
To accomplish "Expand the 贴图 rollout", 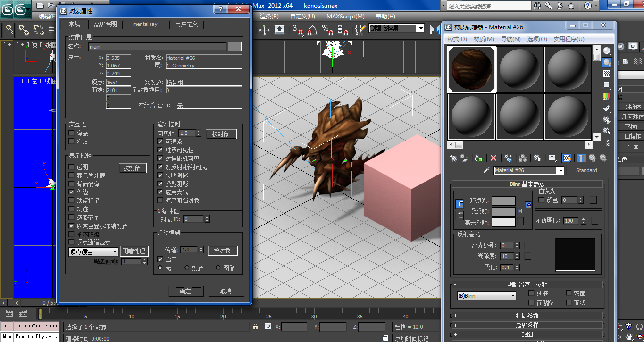I will (x=527, y=334).
